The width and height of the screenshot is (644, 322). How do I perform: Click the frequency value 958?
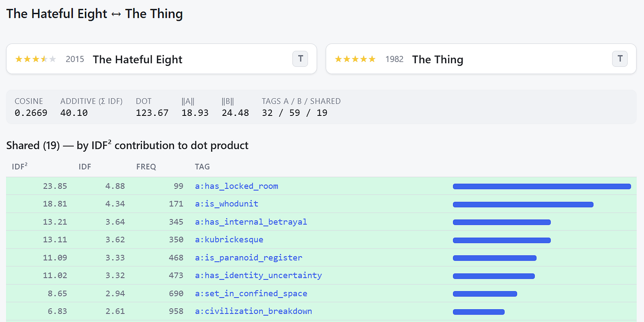click(176, 311)
